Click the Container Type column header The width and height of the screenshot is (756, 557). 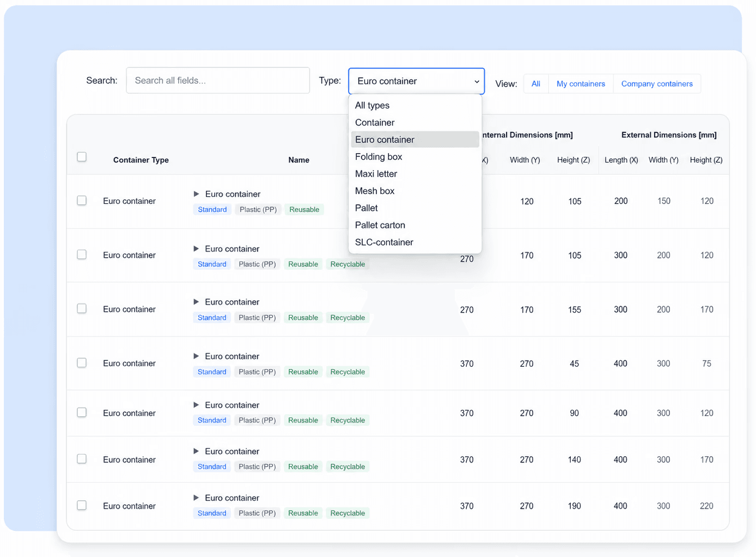(x=141, y=160)
